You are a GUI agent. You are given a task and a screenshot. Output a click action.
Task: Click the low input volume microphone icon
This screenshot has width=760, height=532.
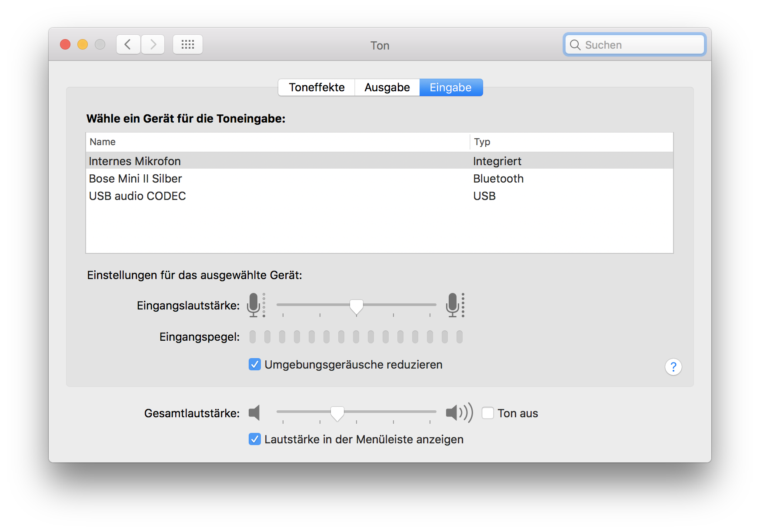point(254,305)
